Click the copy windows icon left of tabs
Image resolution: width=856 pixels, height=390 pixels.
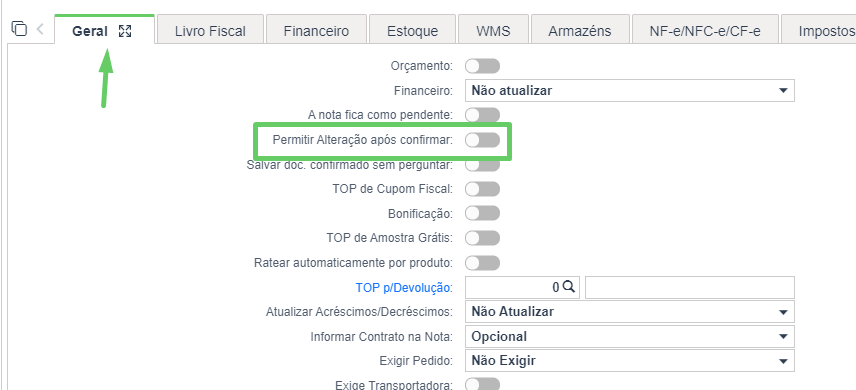click(x=19, y=28)
